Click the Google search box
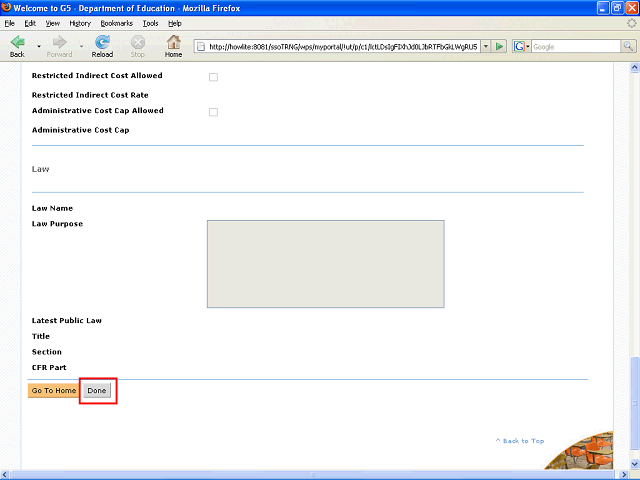The width and height of the screenshot is (640, 480). pos(576,47)
